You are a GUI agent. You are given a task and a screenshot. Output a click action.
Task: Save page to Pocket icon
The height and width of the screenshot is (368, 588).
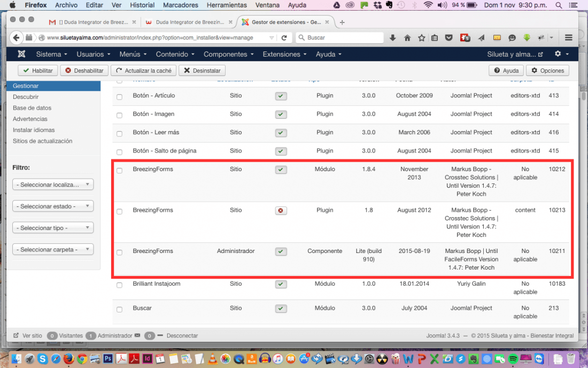click(x=449, y=37)
